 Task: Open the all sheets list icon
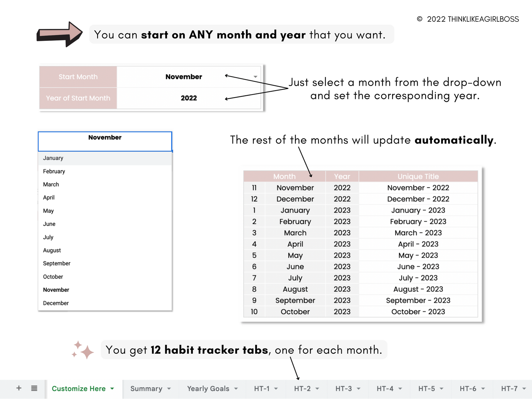point(34,388)
